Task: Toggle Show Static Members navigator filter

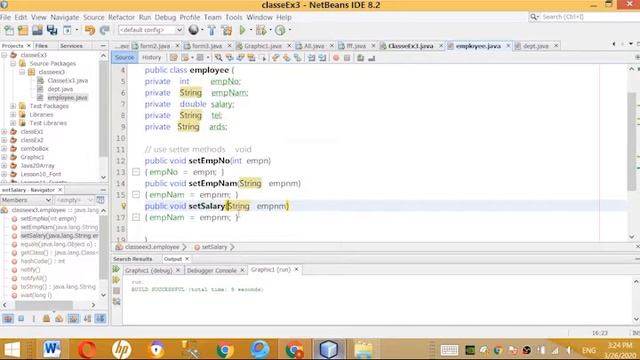Action: click(34, 318)
